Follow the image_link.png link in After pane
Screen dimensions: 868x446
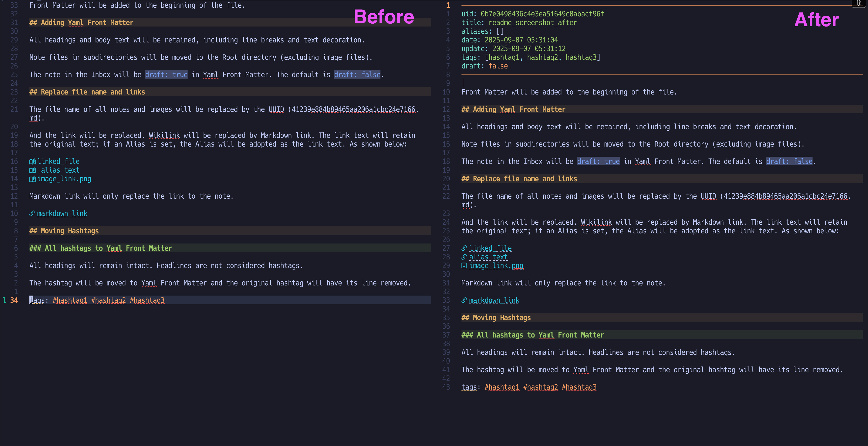[x=496, y=266]
